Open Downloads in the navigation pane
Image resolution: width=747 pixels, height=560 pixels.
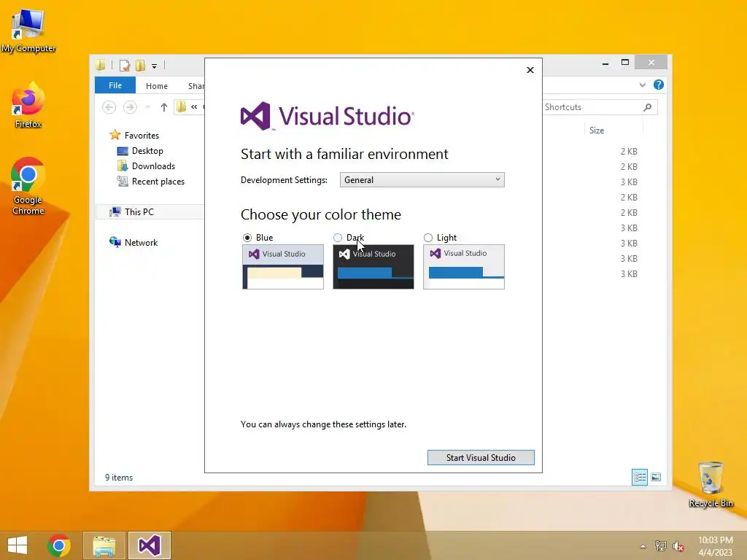(146, 166)
